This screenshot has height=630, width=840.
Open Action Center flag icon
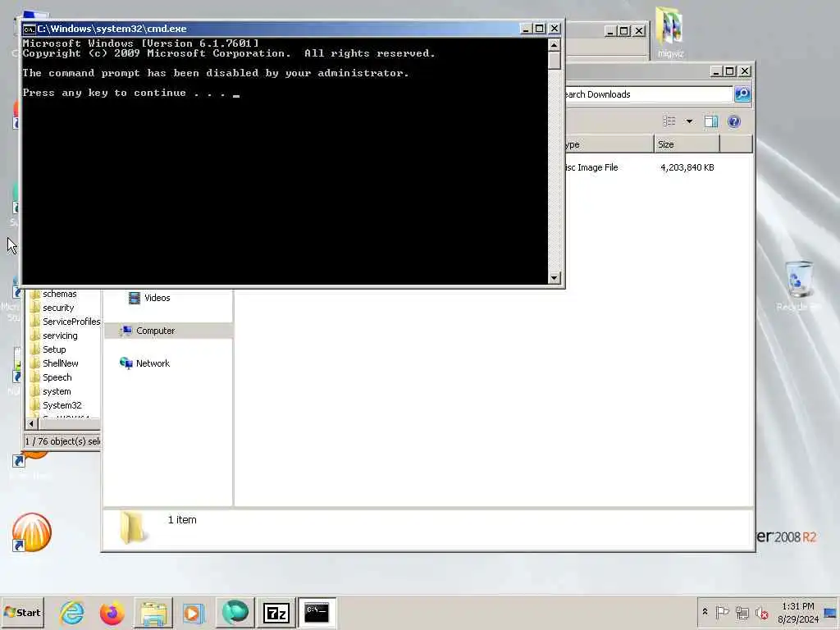[722, 612]
